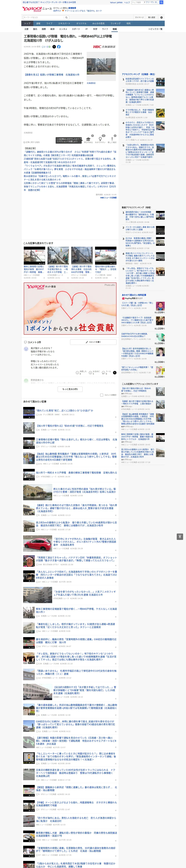Screen dimensions: 186x868
Task: Share the article on X
Action: [x=54, y=47]
